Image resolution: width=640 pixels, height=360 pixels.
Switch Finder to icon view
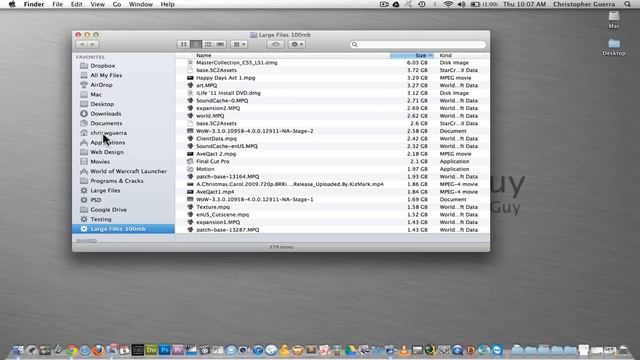point(184,44)
